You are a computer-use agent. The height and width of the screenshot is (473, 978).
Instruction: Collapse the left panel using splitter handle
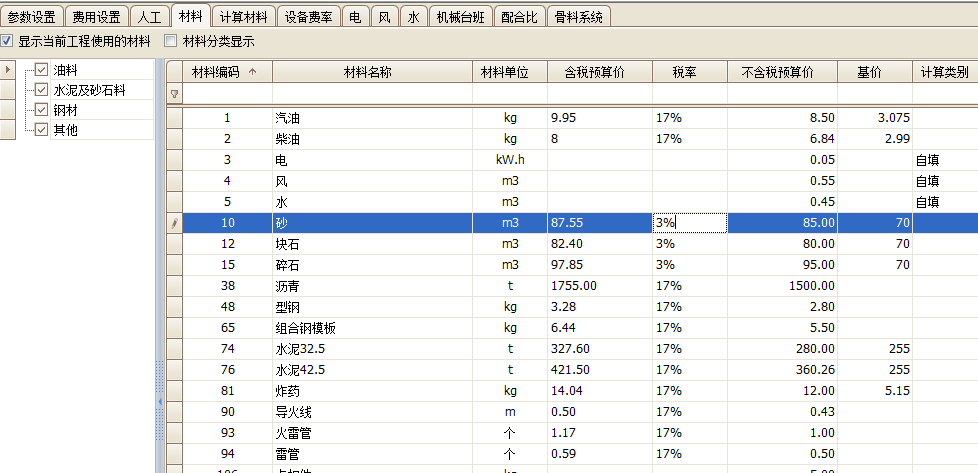[x=159, y=400]
